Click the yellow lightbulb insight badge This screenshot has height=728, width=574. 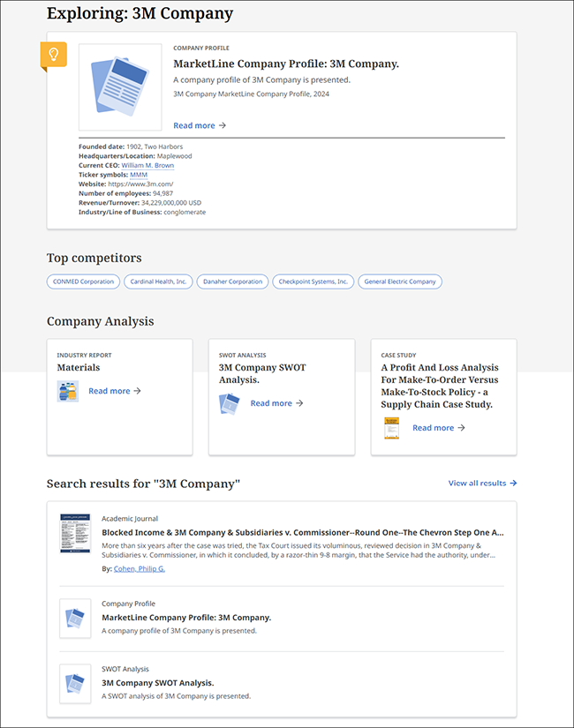(54, 55)
